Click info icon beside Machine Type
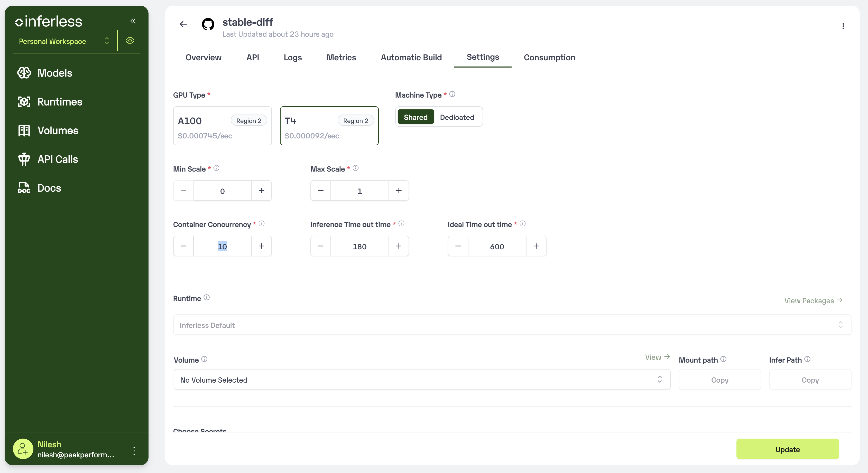The width and height of the screenshot is (868, 473). coord(452,94)
